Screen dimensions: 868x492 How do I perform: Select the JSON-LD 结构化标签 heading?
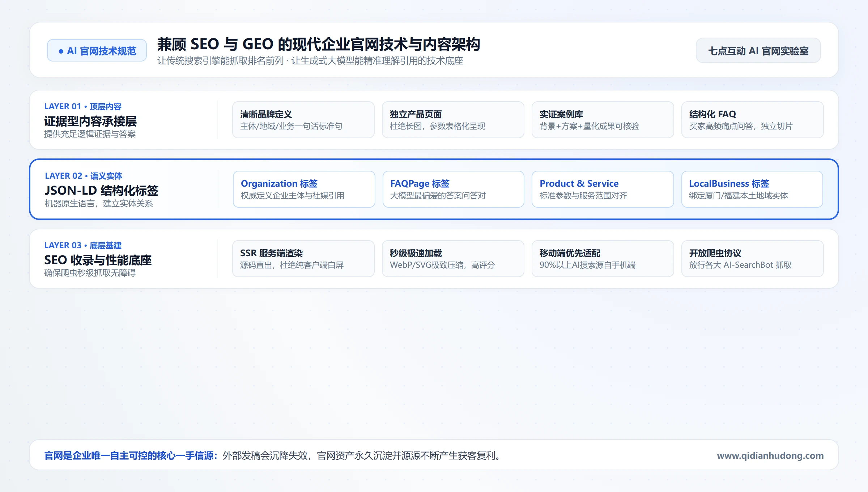tap(102, 191)
